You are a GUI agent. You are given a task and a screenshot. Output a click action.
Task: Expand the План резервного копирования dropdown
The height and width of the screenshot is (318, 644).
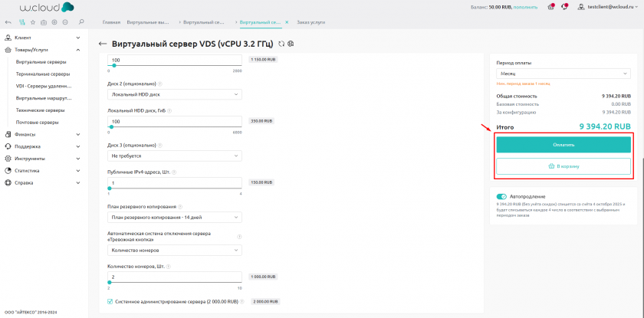pyautogui.click(x=175, y=217)
